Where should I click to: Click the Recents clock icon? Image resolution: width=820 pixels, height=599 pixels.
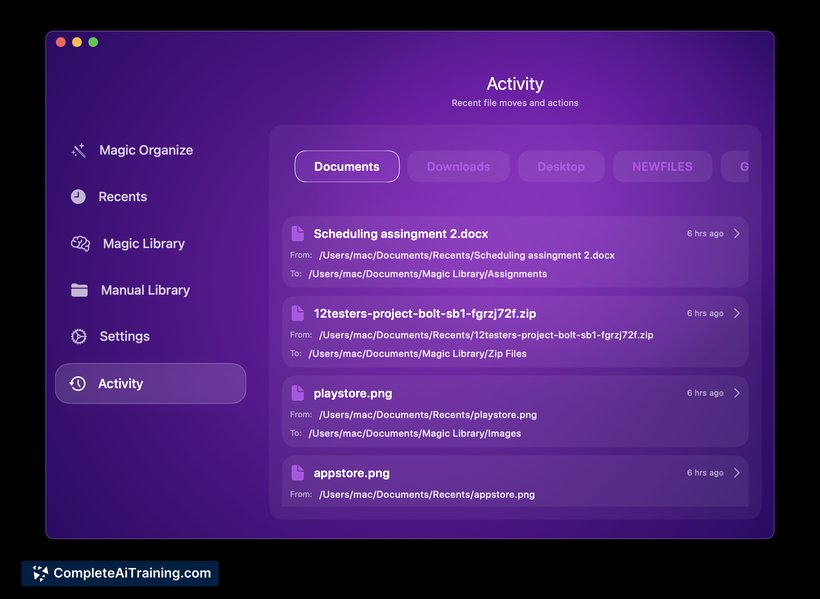pos(78,197)
